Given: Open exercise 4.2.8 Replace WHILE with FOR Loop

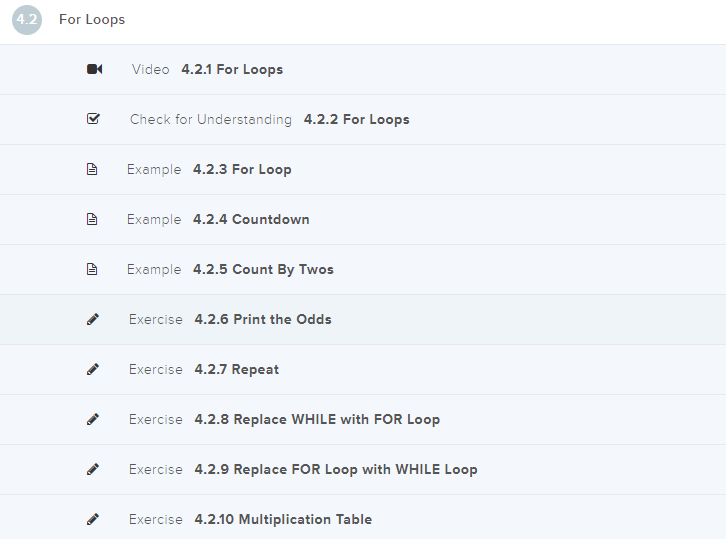Looking at the screenshot, I should (317, 420).
